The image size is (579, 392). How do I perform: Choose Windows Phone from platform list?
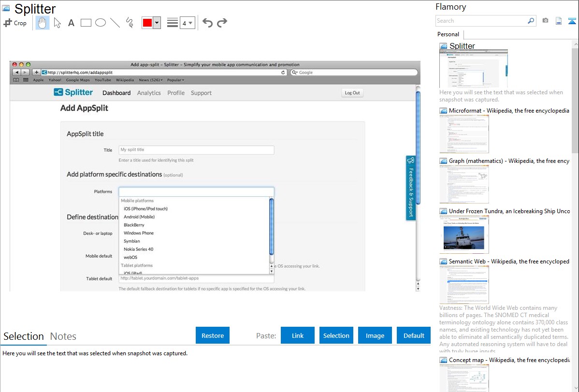tap(139, 233)
